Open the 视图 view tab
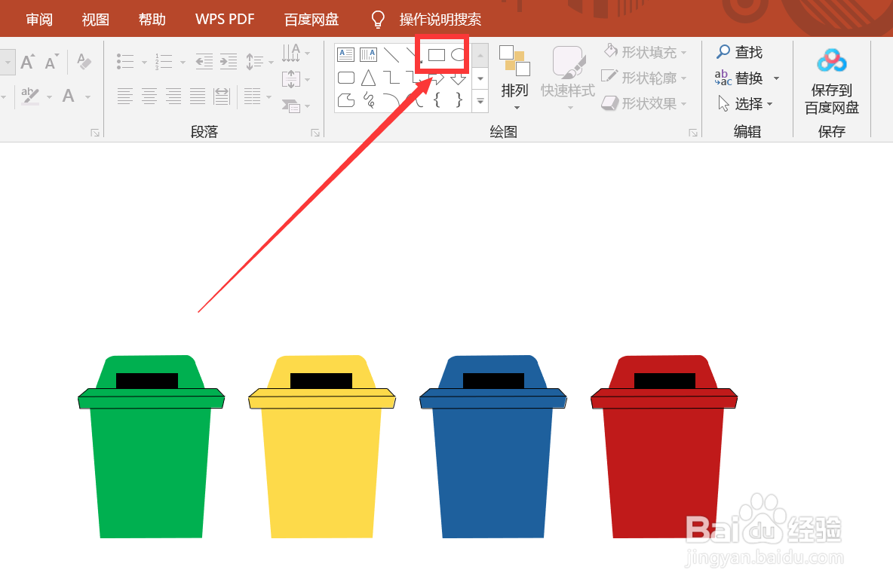Screen dimensions: 893x588 (95, 20)
